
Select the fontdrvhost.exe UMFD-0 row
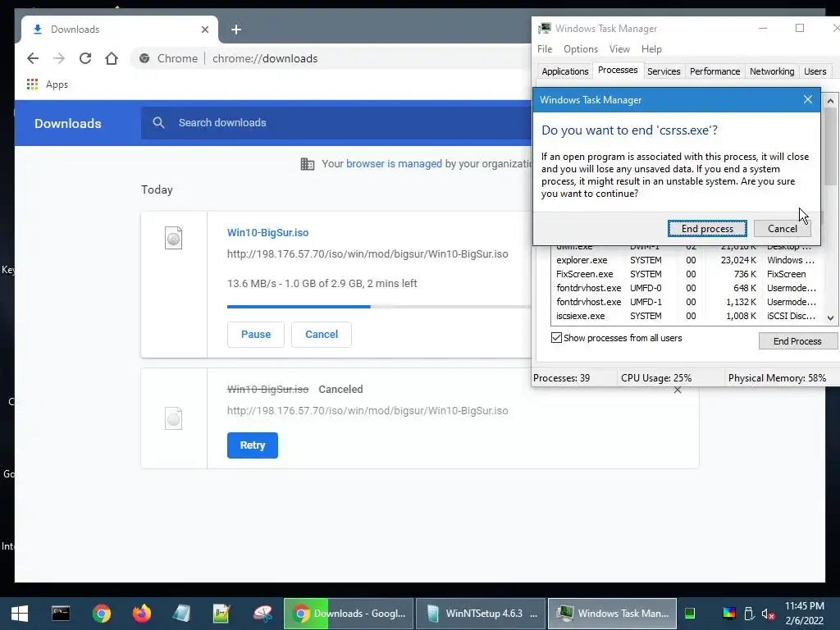pyautogui.click(x=686, y=288)
